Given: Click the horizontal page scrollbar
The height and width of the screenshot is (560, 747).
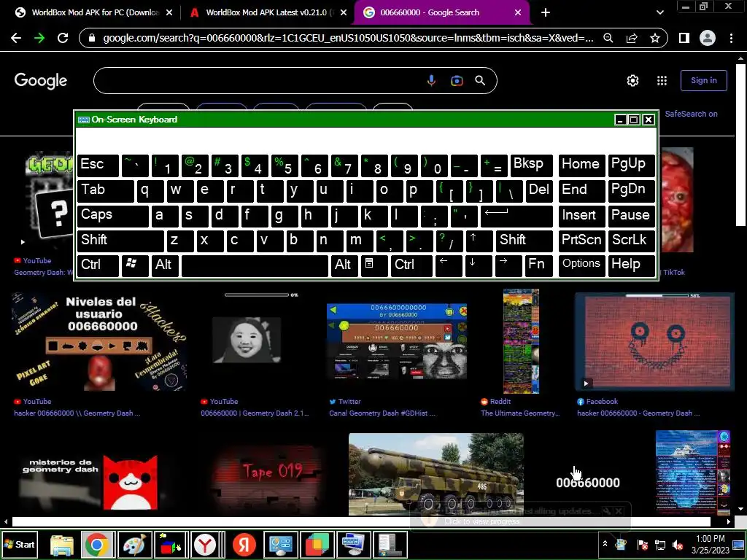Looking at the screenshot, I should pos(361,522).
